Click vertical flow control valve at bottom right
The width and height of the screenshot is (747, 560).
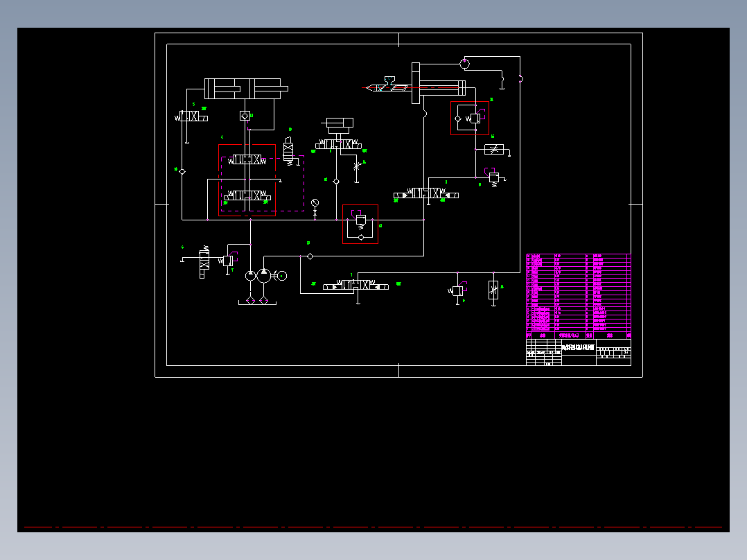tap(493, 290)
